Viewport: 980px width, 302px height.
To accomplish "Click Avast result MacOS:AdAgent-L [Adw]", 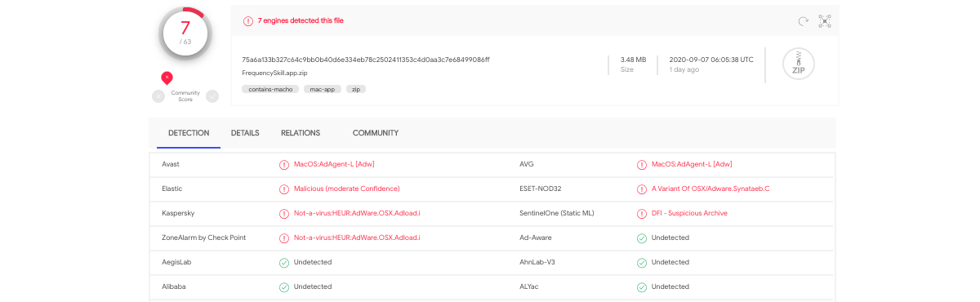I will click(334, 164).
